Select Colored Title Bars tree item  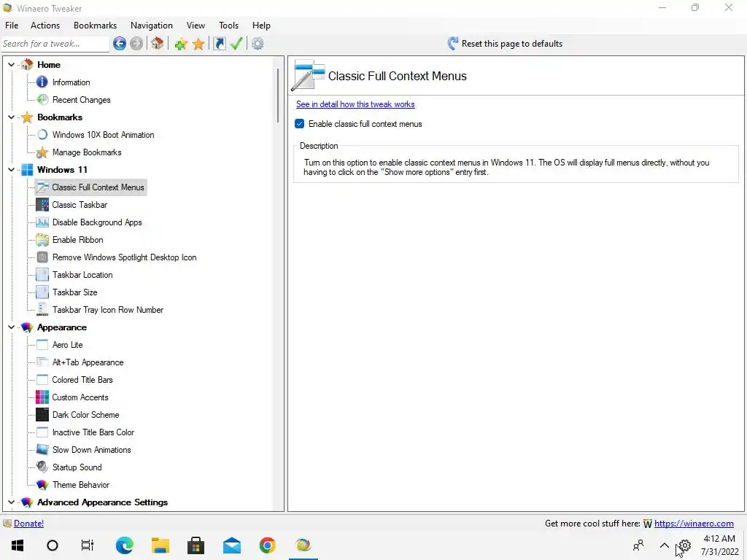tap(82, 380)
